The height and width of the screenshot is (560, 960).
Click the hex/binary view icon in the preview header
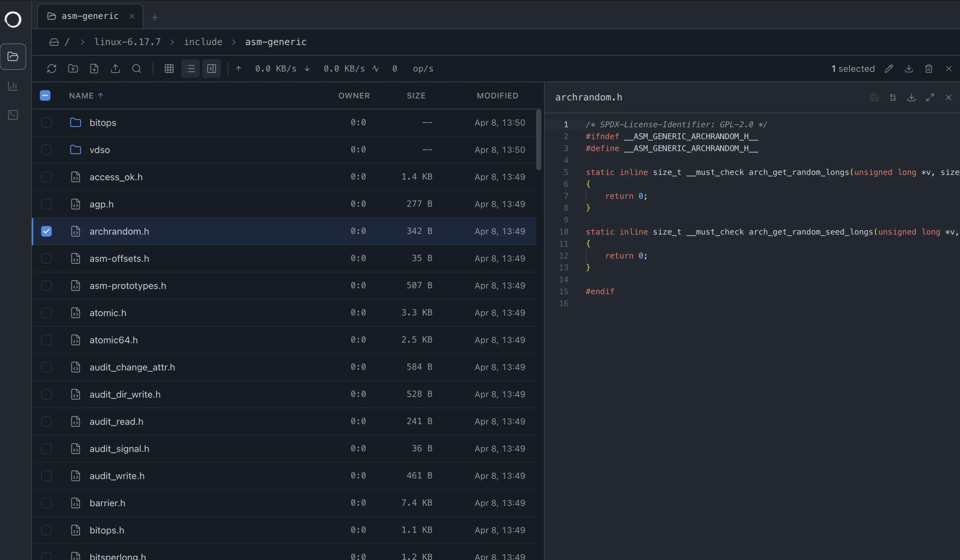coord(893,98)
